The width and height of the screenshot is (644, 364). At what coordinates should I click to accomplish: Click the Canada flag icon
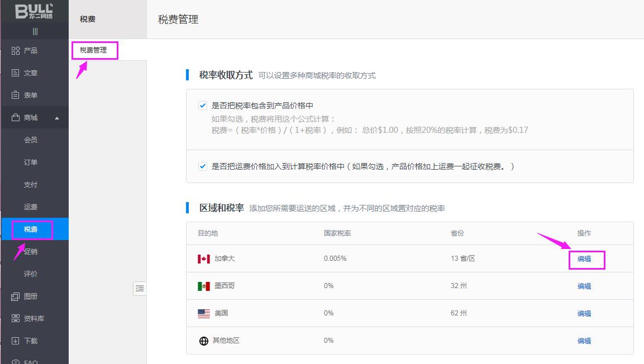(204, 259)
